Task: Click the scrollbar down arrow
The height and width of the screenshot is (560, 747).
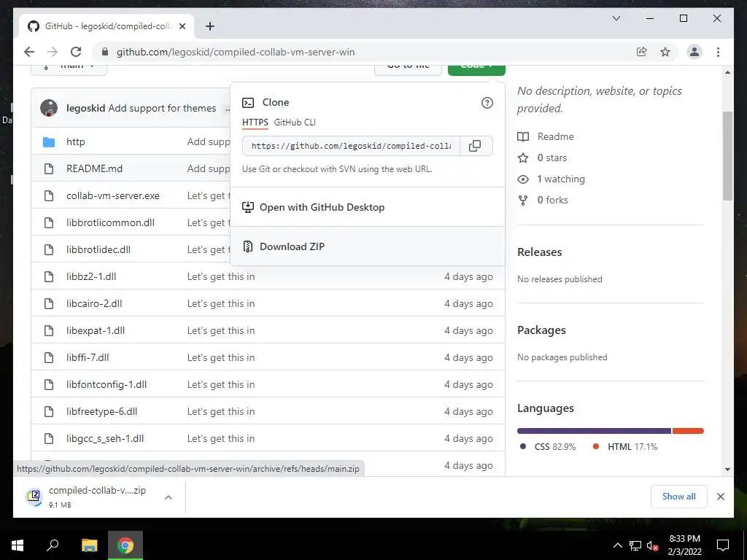Action: coord(727,470)
